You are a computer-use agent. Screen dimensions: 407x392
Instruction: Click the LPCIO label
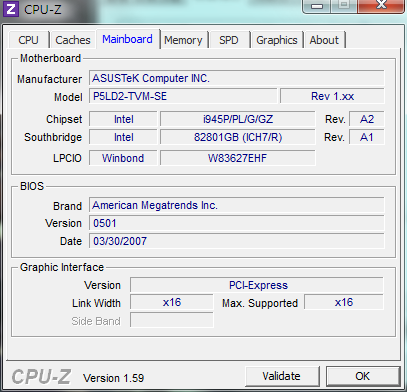(67, 158)
